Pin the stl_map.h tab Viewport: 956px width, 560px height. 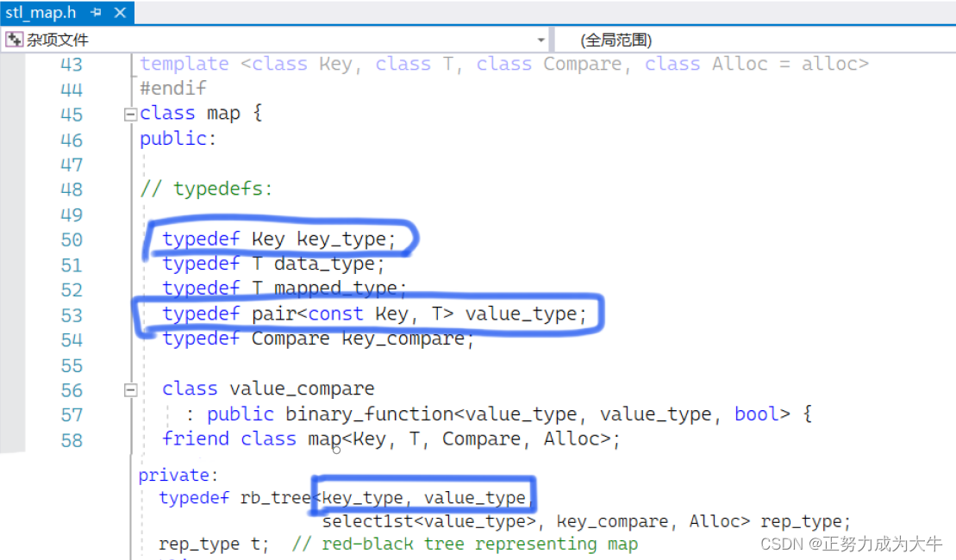(x=97, y=12)
